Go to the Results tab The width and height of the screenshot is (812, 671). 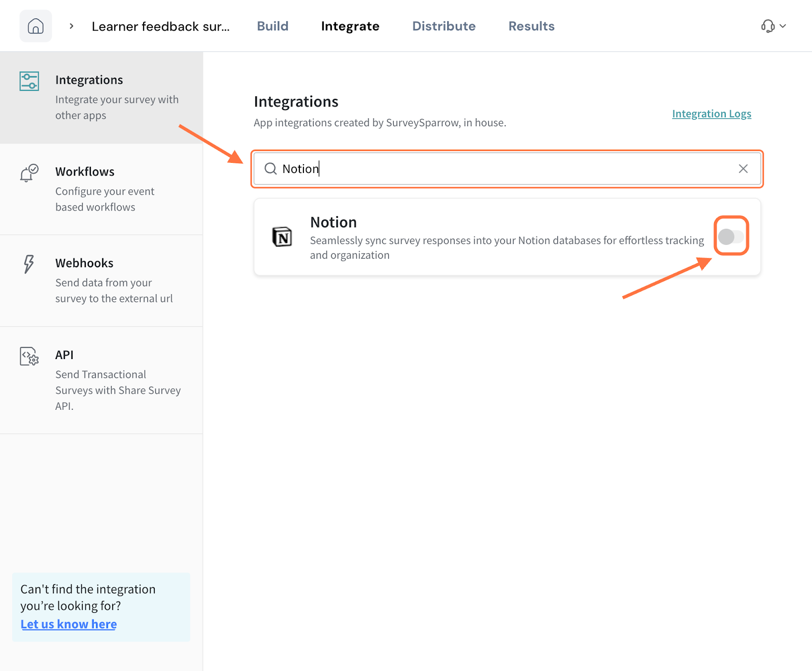(531, 26)
